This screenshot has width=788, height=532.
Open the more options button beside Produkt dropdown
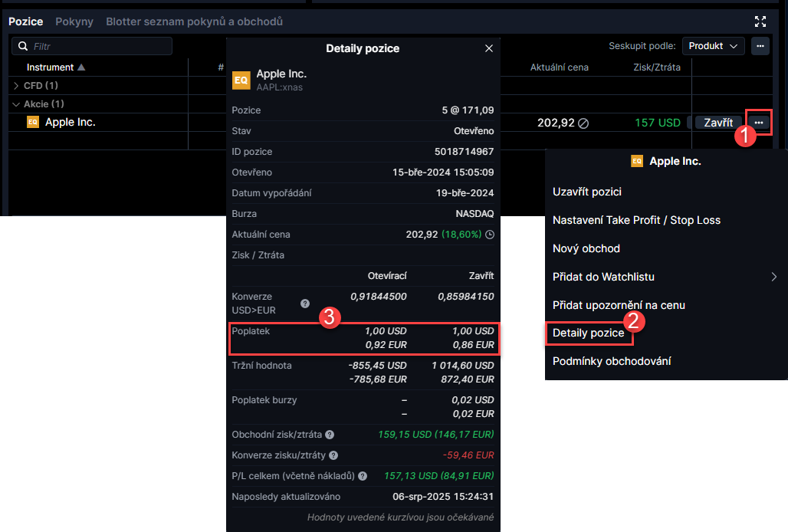(760, 46)
